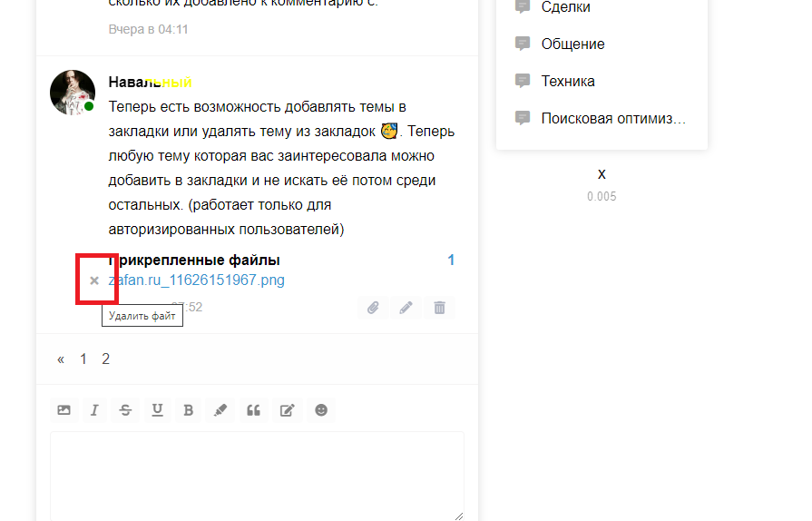Image resolution: width=812 pixels, height=521 pixels.
Task: Click the edit-note icon in the editor toolbar
Action: [287, 410]
